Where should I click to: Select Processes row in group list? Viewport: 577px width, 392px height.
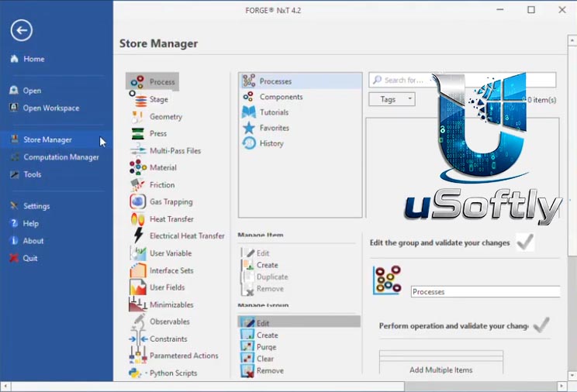[x=300, y=81]
